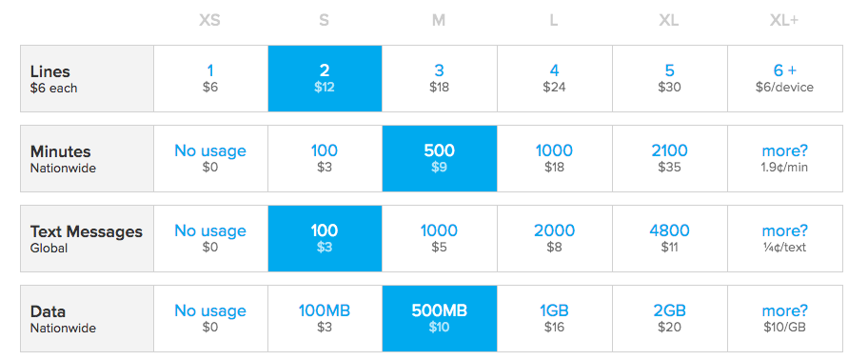Click the selected 500MB data cell

click(440, 318)
